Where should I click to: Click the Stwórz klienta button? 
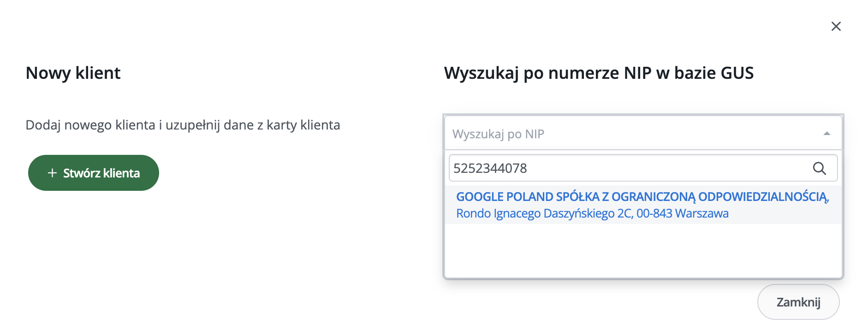pyautogui.click(x=94, y=173)
